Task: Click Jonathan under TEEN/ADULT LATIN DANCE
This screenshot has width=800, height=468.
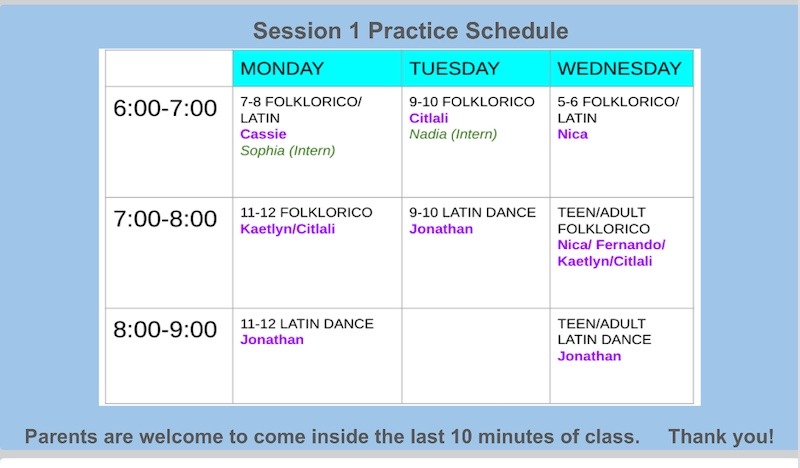Action: pyautogui.click(x=589, y=356)
